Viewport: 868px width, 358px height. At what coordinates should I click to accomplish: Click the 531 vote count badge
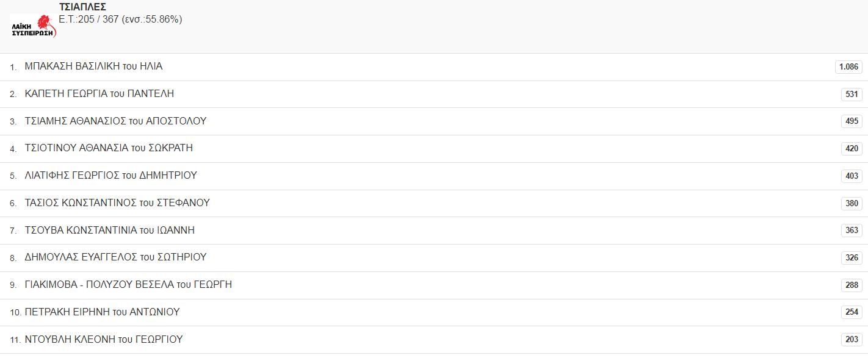(852, 94)
